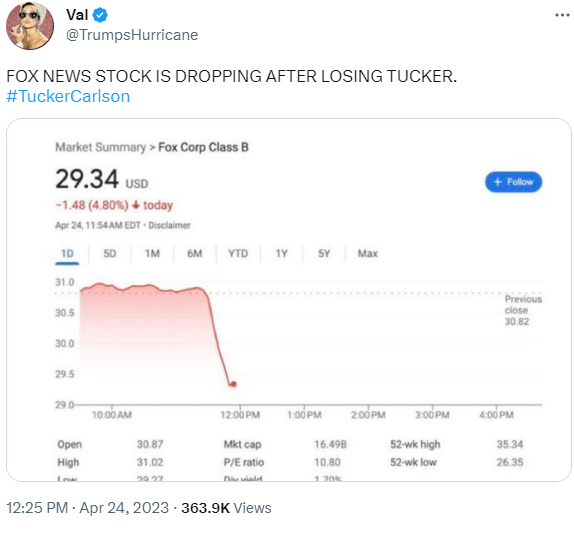Click the Val display name

coord(77,15)
